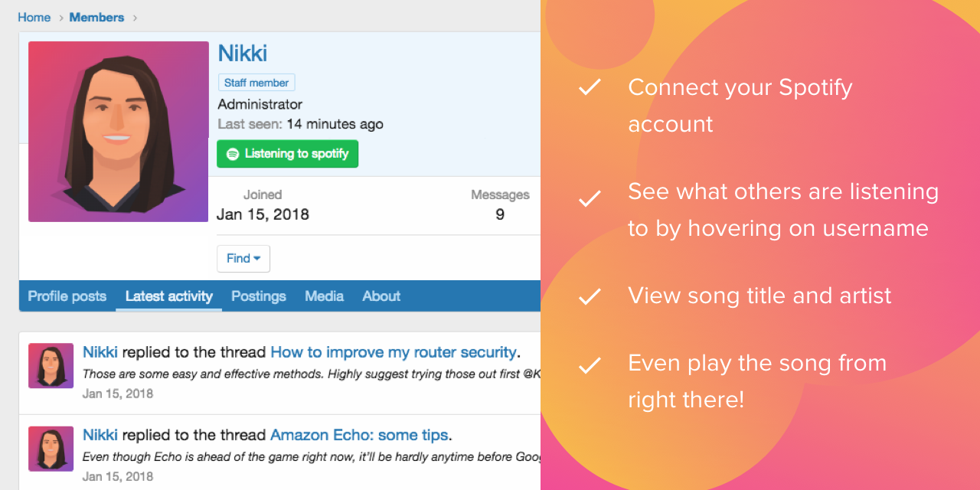Click the checkmark beside View song title and artist

pyautogui.click(x=589, y=296)
